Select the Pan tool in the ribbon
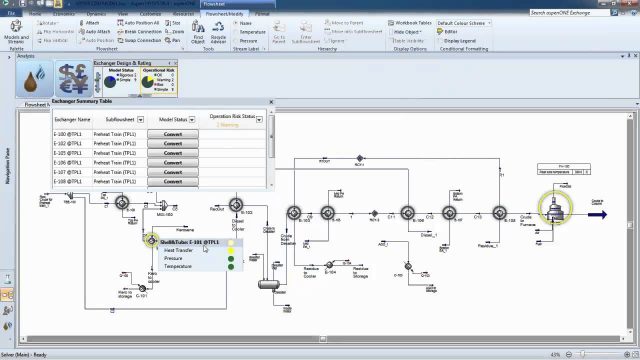This screenshot has width=640, height=360. click(173, 40)
